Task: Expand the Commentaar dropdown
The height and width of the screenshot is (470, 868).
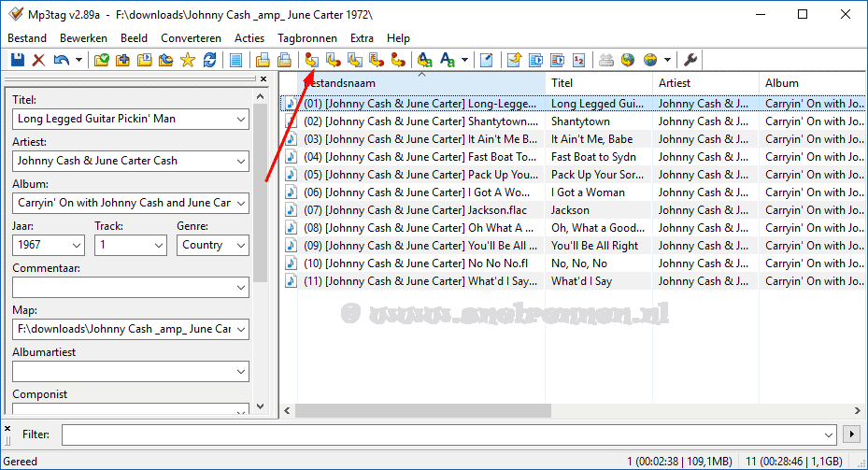Action: [x=241, y=287]
